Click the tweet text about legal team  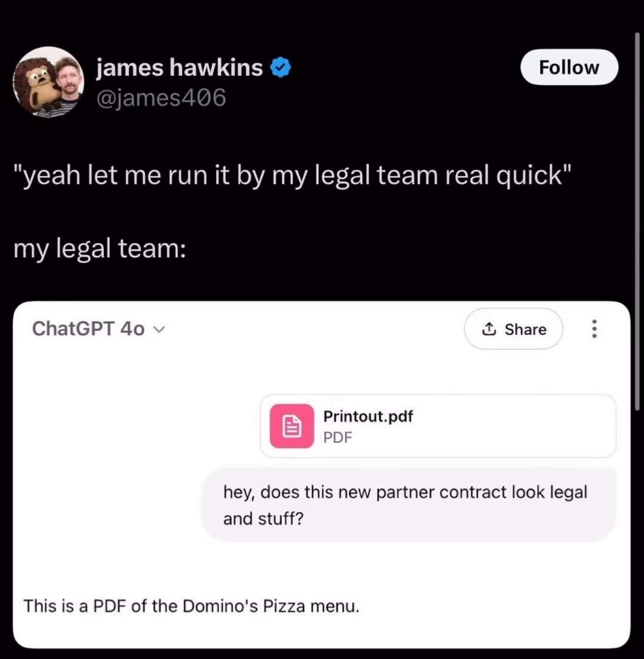pyautogui.click(x=292, y=175)
